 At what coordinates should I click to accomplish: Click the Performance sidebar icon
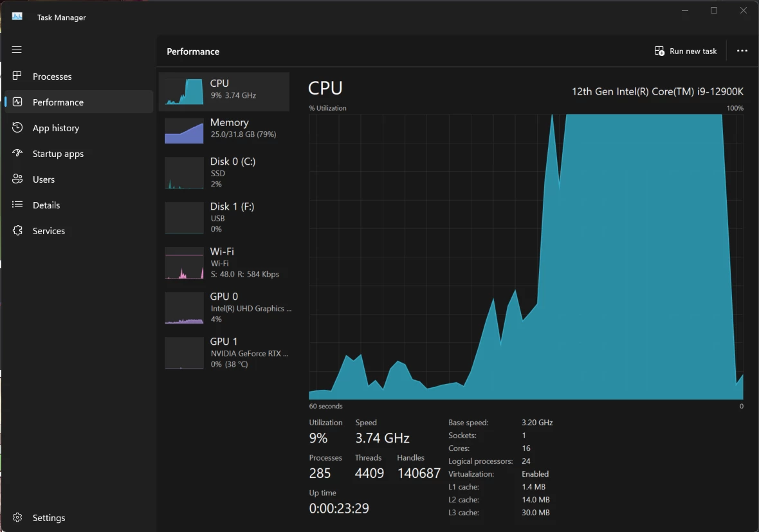pos(17,102)
